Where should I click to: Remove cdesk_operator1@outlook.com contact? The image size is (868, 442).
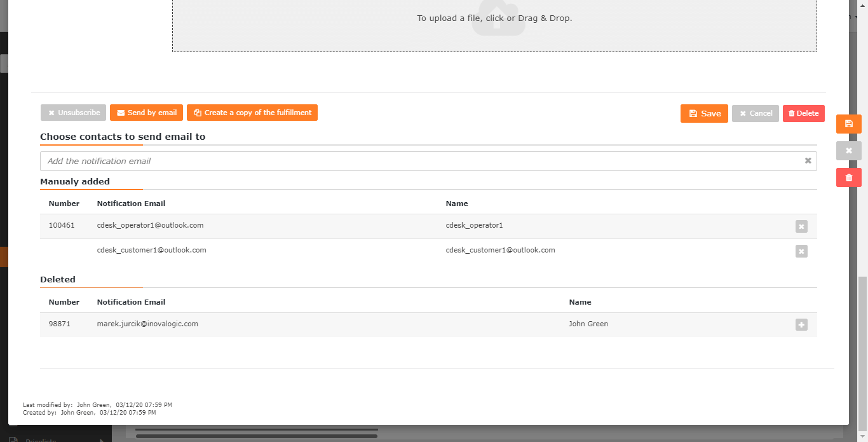coord(801,226)
